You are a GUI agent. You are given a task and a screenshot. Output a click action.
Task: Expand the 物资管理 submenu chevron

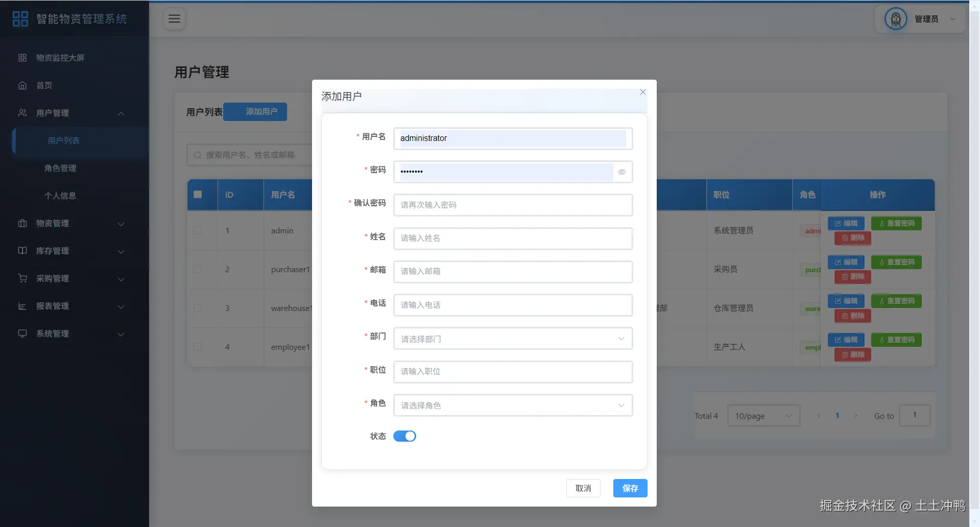tap(121, 224)
